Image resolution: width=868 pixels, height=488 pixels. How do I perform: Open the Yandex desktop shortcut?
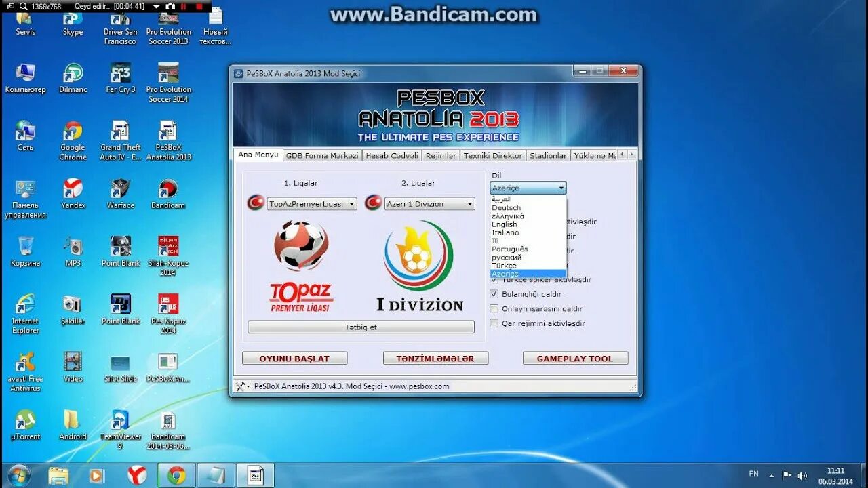tap(73, 194)
